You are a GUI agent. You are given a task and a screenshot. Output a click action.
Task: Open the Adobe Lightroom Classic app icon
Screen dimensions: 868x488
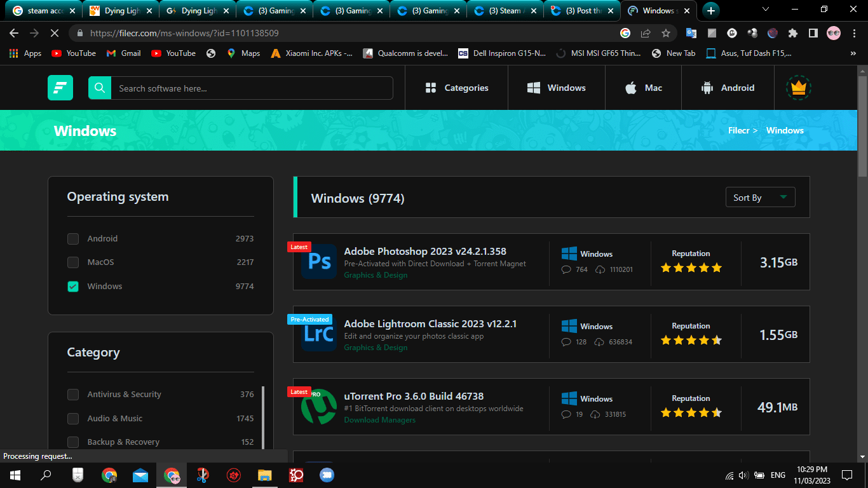[319, 334]
